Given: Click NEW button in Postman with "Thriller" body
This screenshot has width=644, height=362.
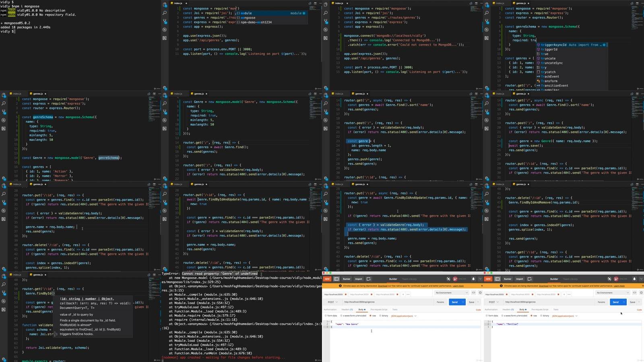Looking at the screenshot, I should tap(488, 279).
